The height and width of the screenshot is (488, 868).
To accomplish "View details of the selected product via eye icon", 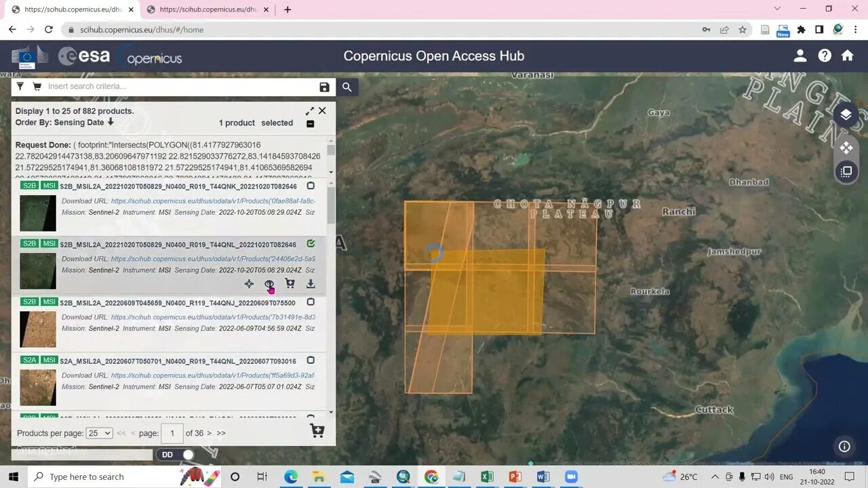I will tap(269, 284).
